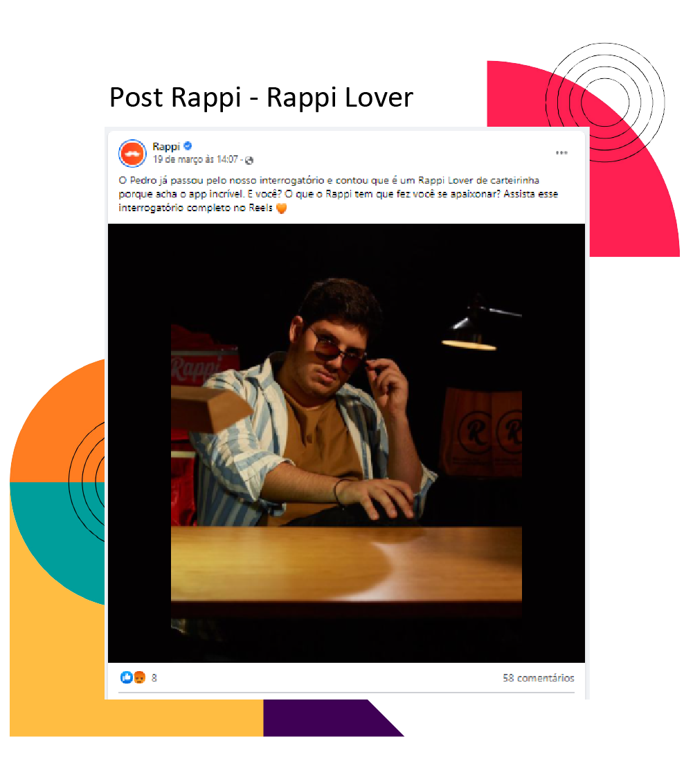Select the concentric circles graphic at top right
Image resolution: width=693 pixels, height=784 pixels.
[605, 103]
